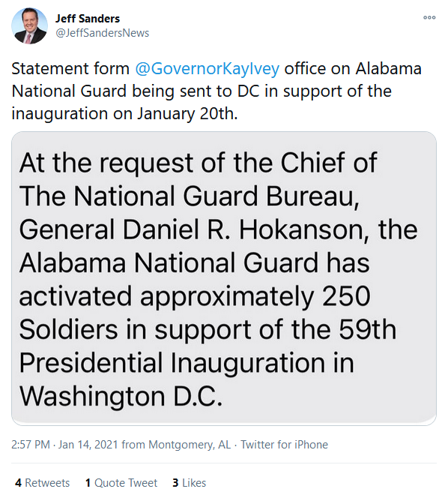
Task: Open Jeff Sanders' profile photo
Action: pos(29,25)
